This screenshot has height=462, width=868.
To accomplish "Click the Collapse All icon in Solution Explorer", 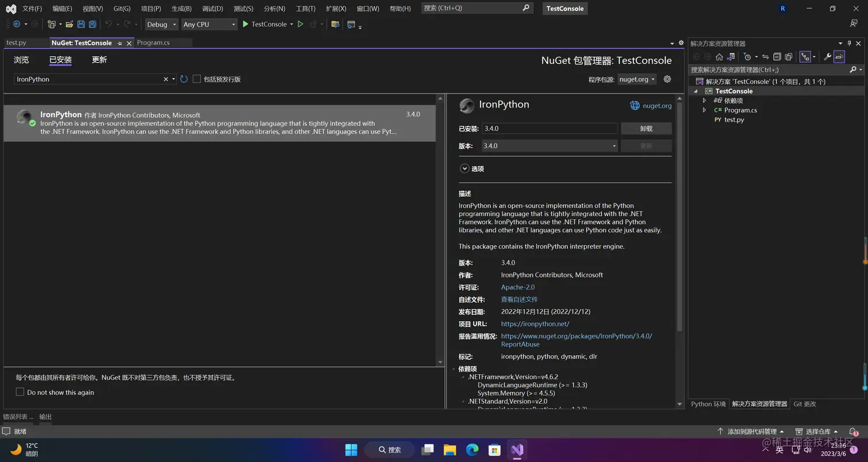I will pos(777,57).
